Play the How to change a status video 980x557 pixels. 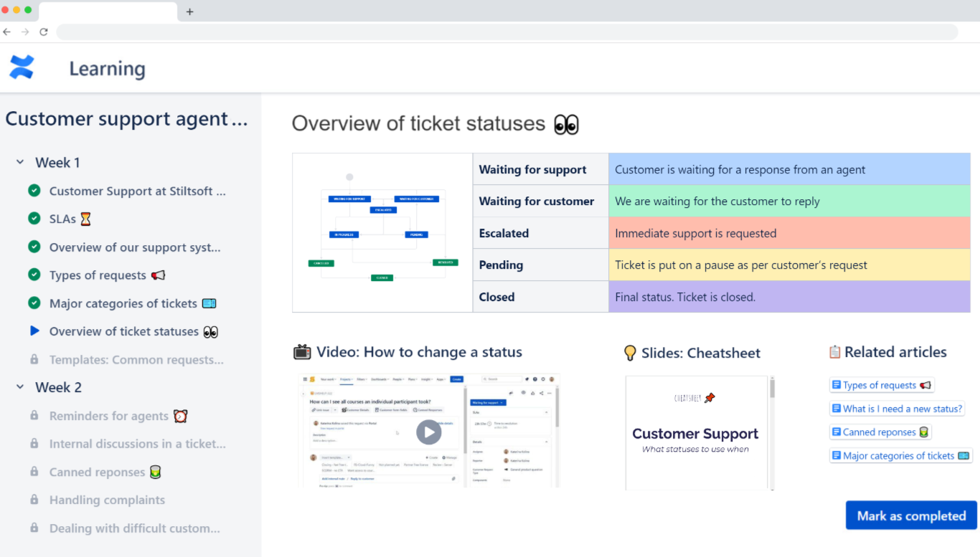[428, 432]
